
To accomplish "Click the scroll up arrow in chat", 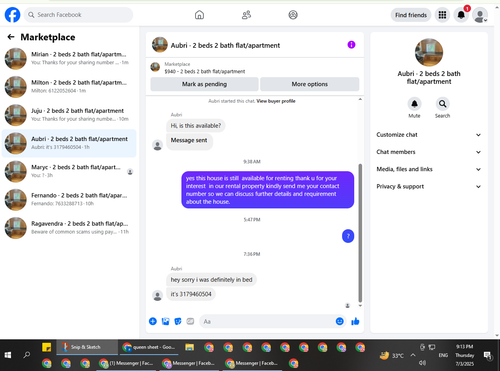I will (360, 99).
